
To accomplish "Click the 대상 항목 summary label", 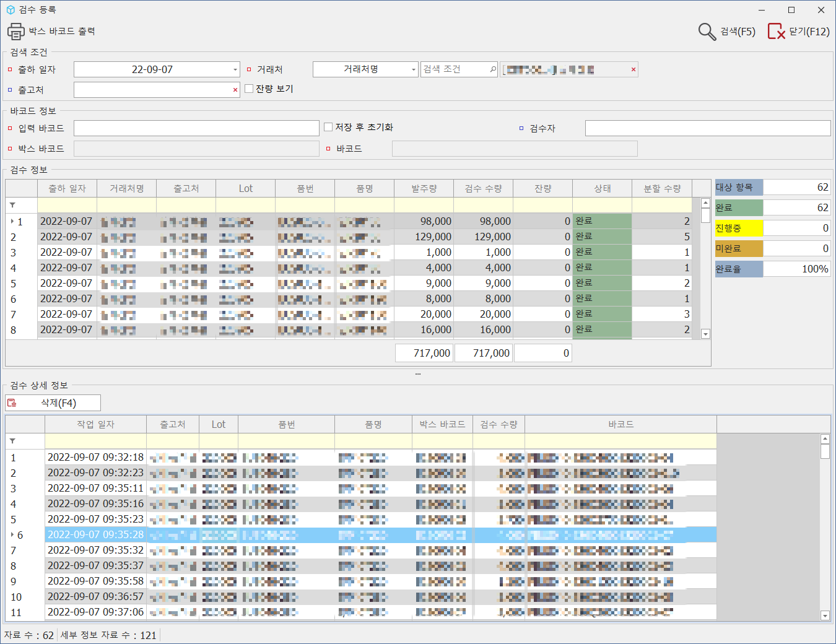I will (x=739, y=187).
